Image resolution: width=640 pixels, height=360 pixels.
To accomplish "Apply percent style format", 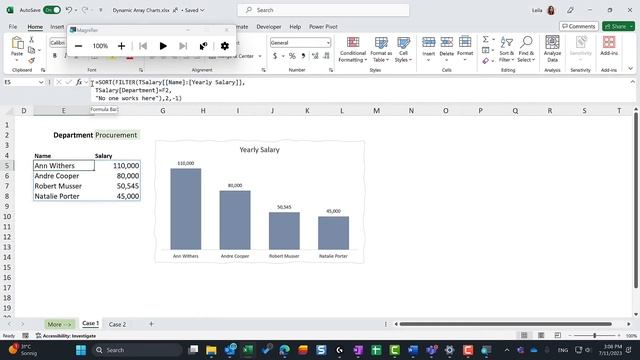I will (x=292, y=56).
